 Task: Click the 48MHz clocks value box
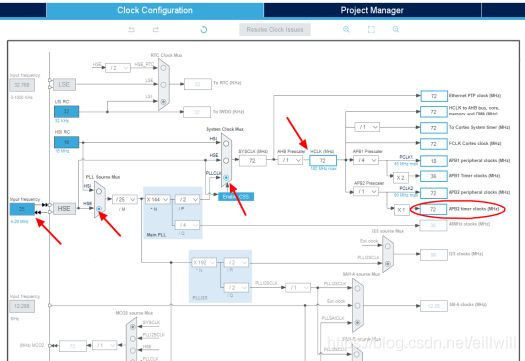tap(433, 225)
